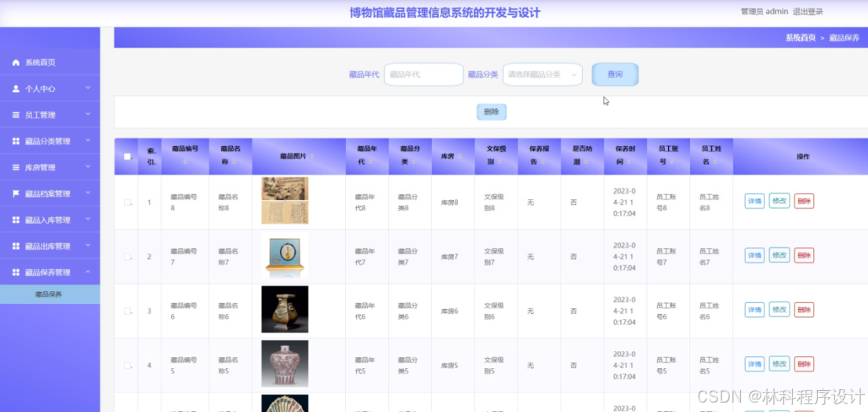Click the batch 删除 button above table
Image resolution: width=868 pixels, height=412 pixels.
coord(492,112)
